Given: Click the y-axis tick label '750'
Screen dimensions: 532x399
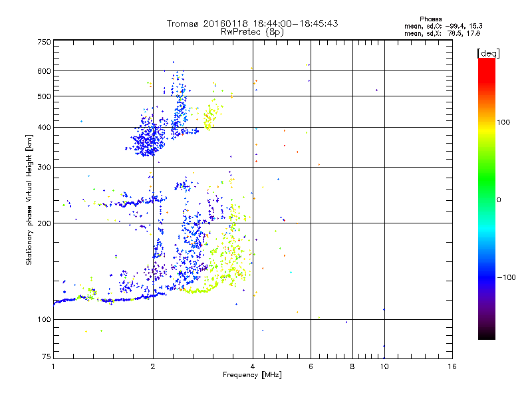Looking at the screenshot, I should click(44, 42).
